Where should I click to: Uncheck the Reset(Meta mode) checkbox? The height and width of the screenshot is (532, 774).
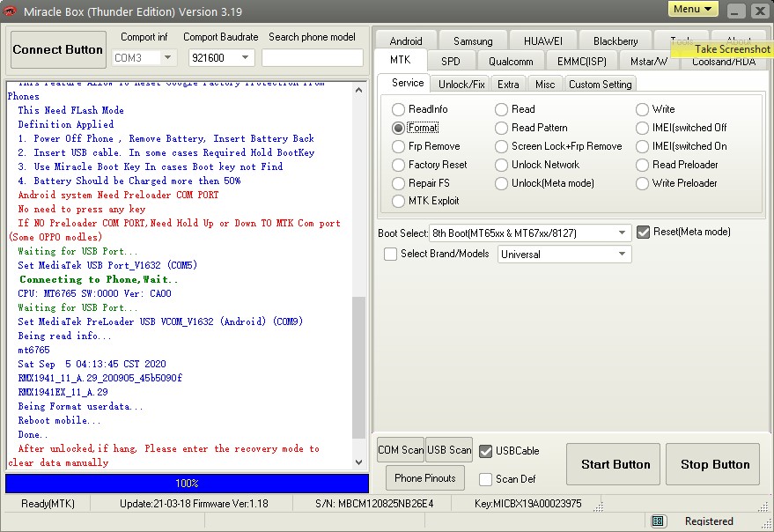coord(643,232)
